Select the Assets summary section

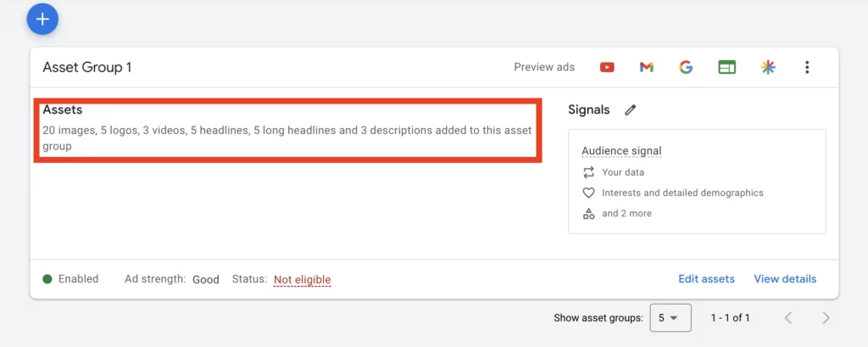point(287,131)
